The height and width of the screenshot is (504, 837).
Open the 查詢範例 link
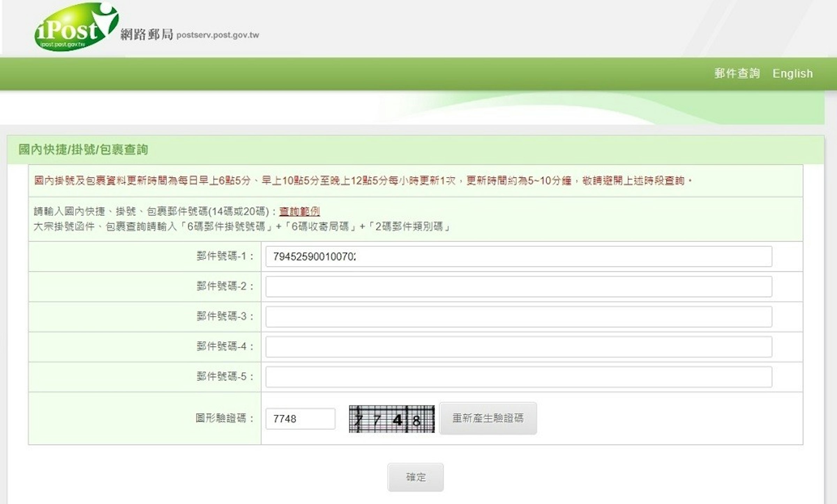299,211
